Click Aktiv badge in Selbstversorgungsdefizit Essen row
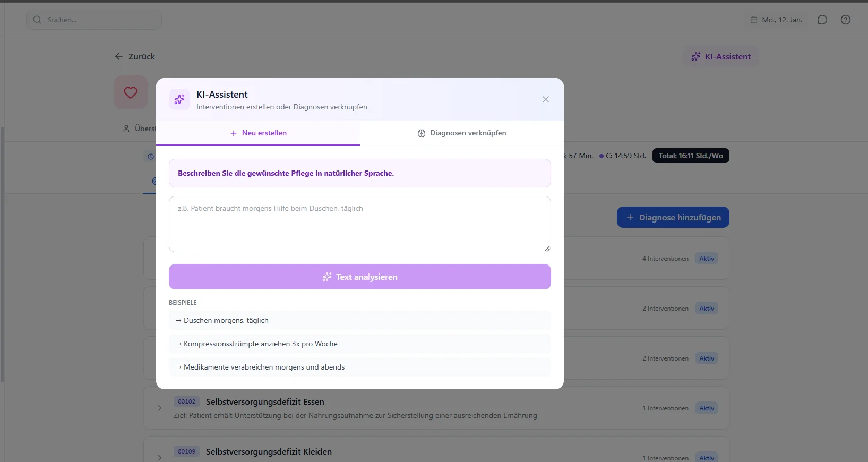Screen dimensions: 868x462 [707, 408]
